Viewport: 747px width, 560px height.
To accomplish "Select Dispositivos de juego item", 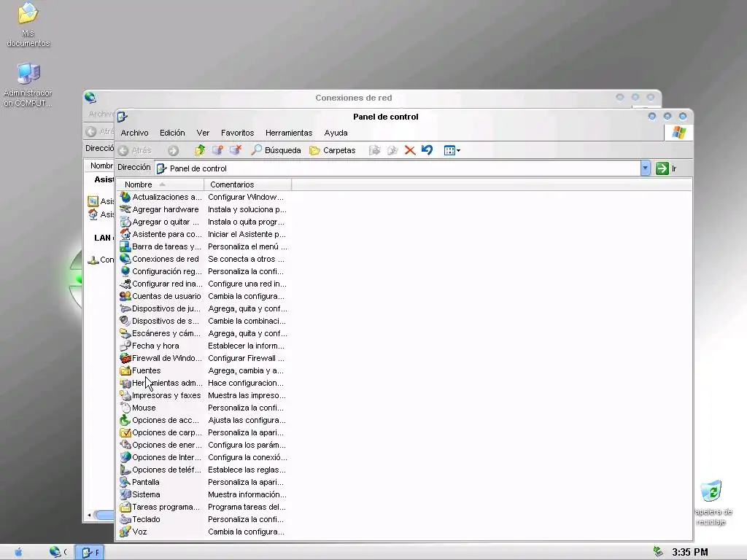I will [x=160, y=308].
